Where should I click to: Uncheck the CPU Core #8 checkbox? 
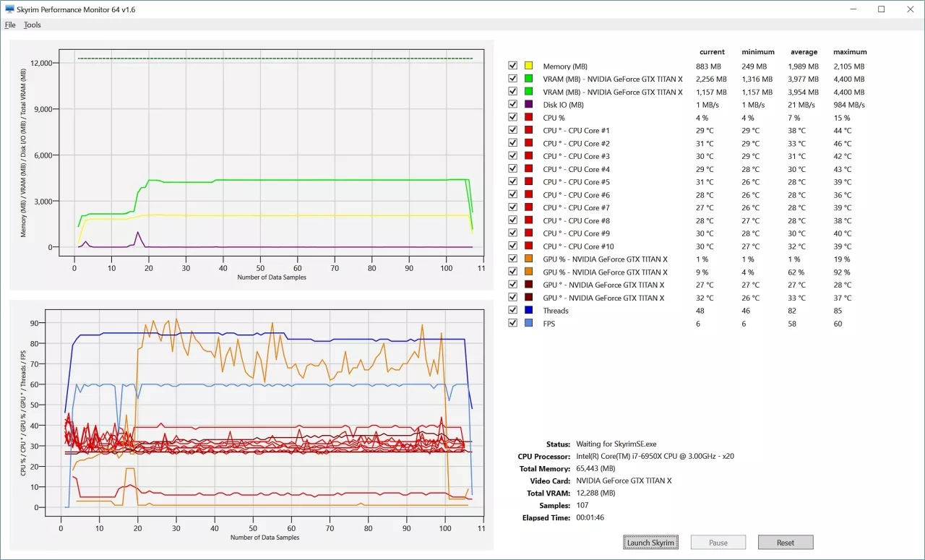pyautogui.click(x=513, y=221)
